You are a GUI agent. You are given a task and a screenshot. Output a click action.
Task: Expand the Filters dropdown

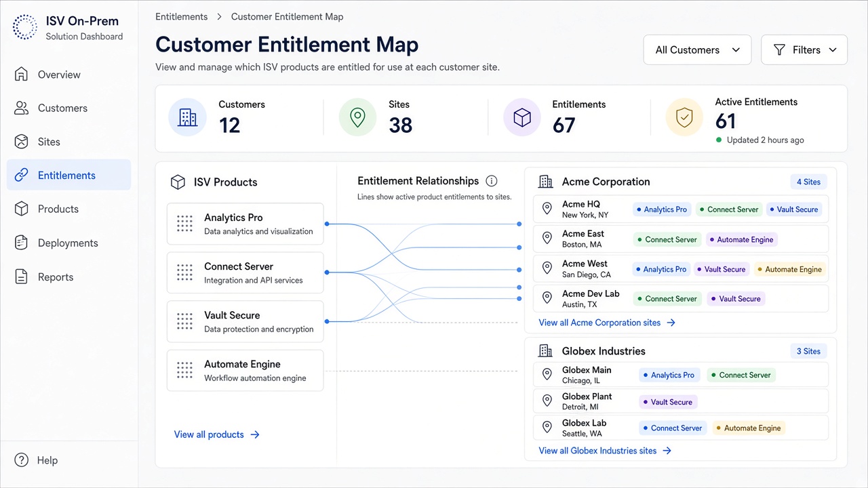tap(804, 49)
